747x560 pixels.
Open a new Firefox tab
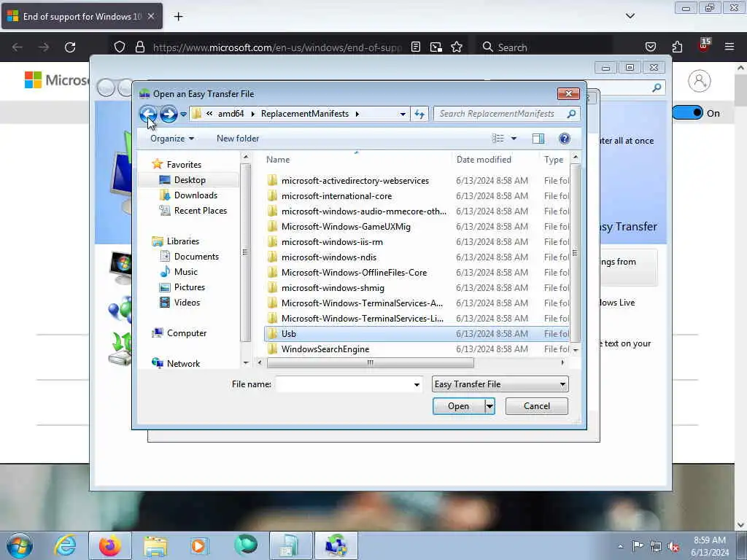[x=178, y=17]
